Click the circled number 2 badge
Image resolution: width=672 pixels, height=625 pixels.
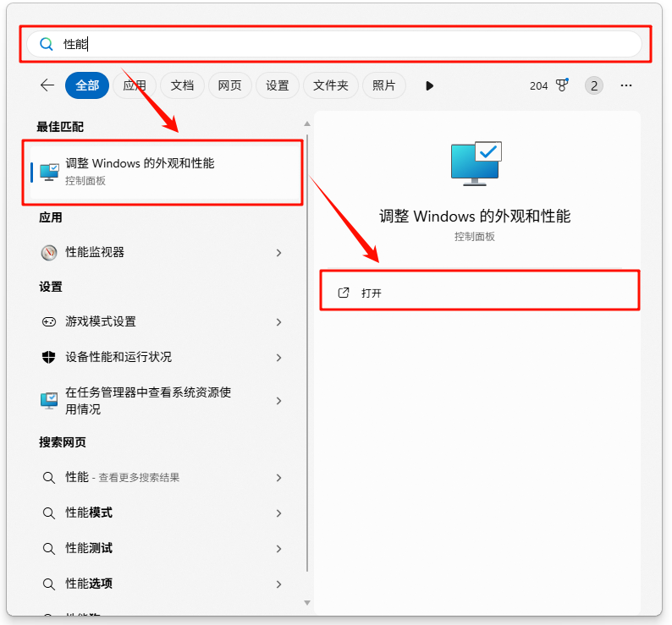pyautogui.click(x=594, y=85)
